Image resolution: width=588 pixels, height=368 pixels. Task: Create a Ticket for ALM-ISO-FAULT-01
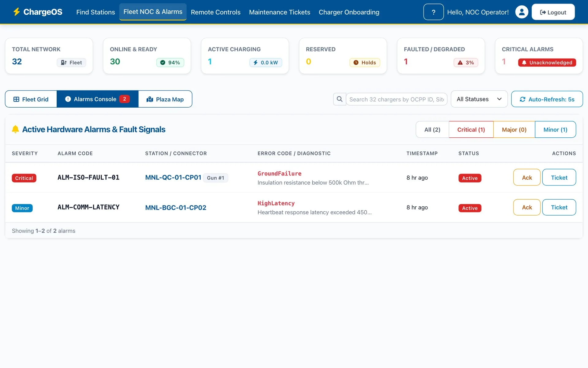[559, 177]
